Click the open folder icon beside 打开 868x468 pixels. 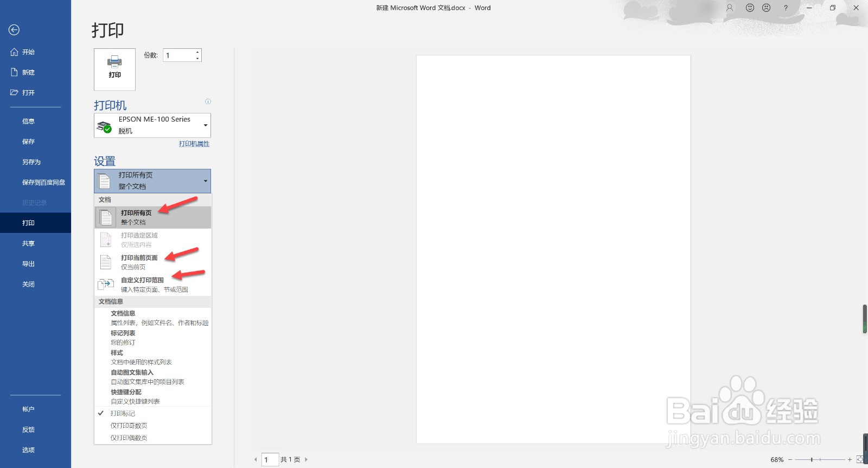(x=14, y=92)
